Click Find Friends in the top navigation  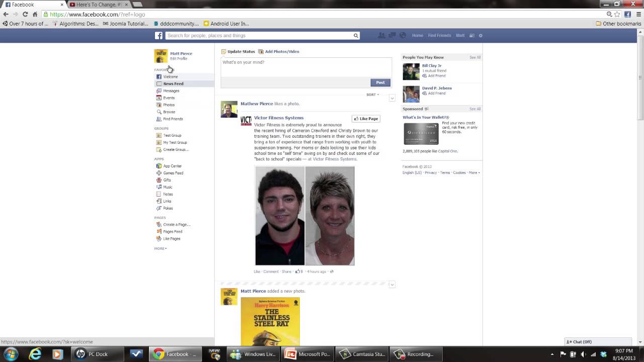pyautogui.click(x=439, y=36)
